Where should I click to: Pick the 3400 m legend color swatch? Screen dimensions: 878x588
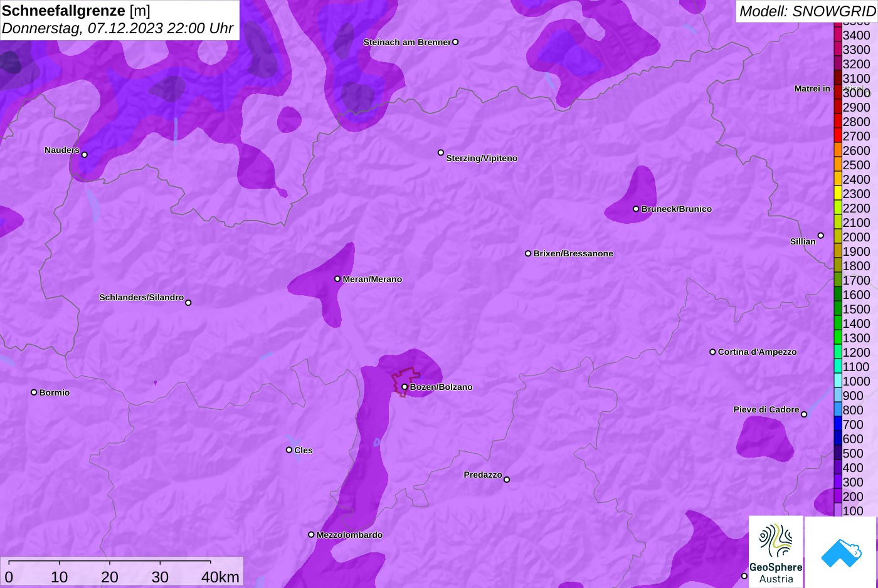coord(837,34)
